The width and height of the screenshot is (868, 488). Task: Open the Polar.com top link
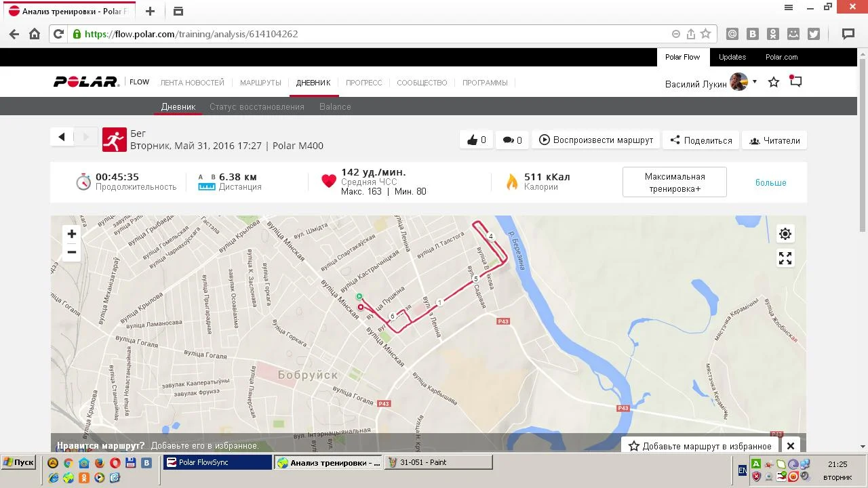pyautogui.click(x=782, y=57)
